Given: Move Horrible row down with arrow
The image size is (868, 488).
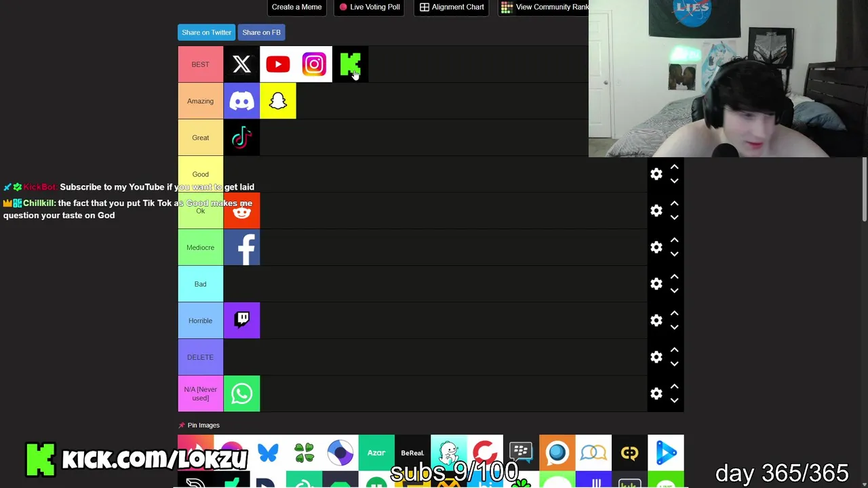Looking at the screenshot, I should click(x=674, y=327).
